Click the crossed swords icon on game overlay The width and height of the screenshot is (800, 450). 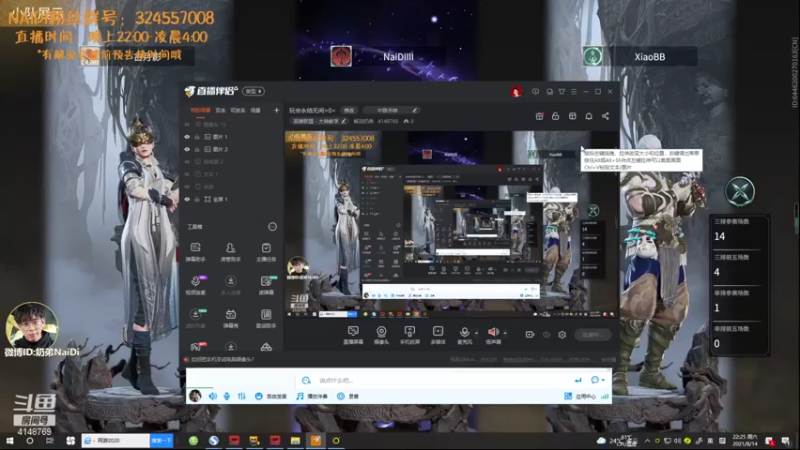point(740,192)
